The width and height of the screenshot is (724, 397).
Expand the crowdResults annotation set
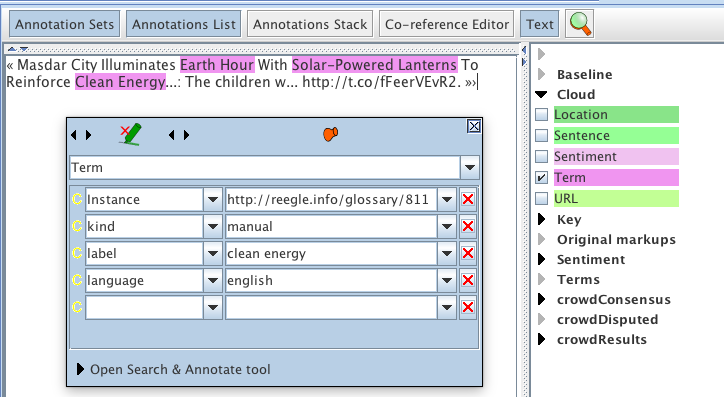point(542,339)
